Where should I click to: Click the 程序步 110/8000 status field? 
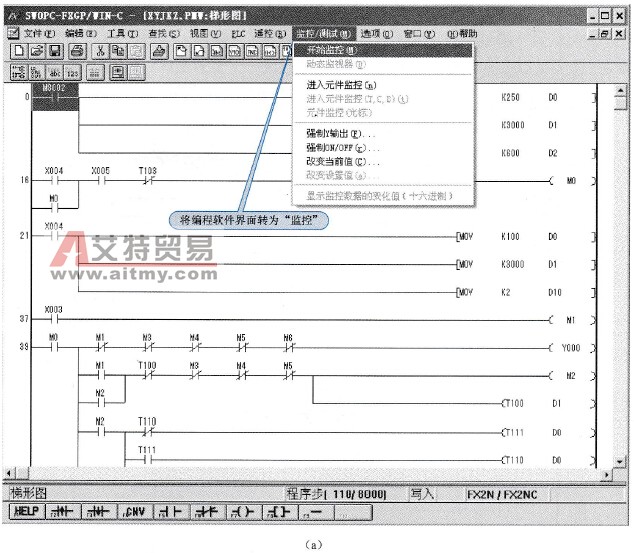click(336, 494)
